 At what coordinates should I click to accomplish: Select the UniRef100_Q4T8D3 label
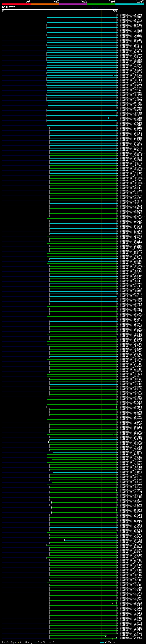(131, 364)
